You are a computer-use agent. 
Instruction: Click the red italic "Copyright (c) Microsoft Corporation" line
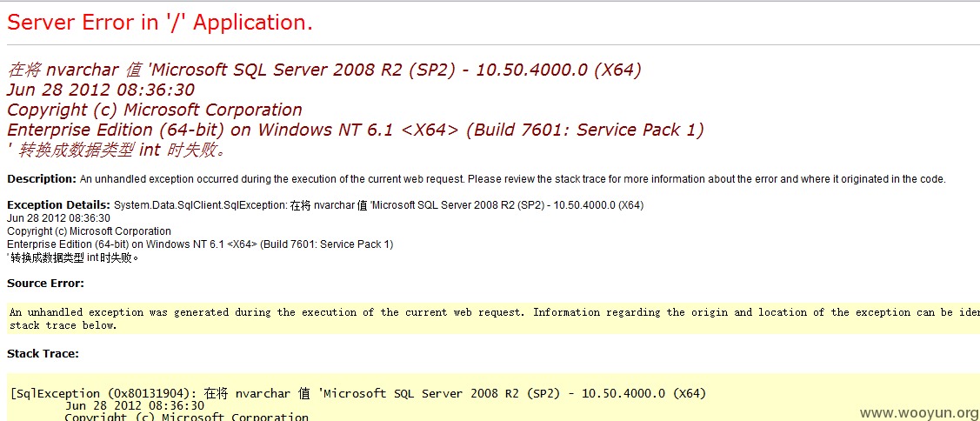point(155,110)
